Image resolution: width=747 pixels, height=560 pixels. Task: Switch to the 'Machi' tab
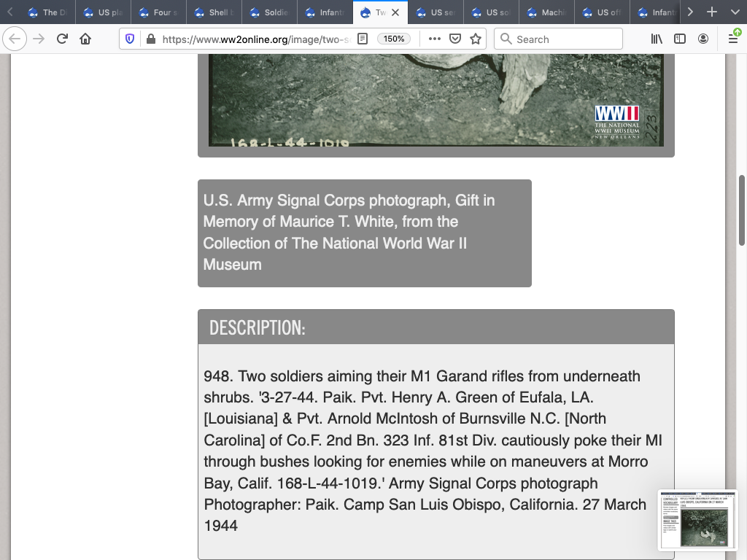click(x=547, y=12)
